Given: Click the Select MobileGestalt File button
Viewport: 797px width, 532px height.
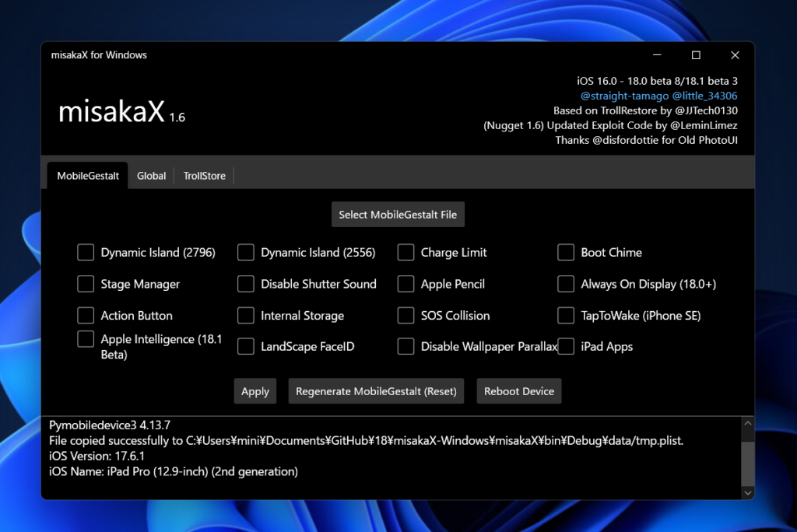Looking at the screenshot, I should coord(398,214).
